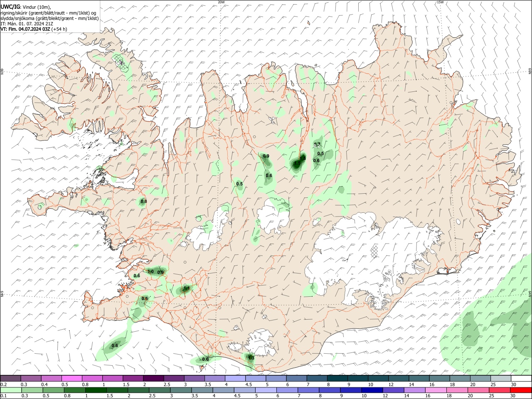The width and height of the screenshot is (532, 399).
Task: Click the darkest purple swatch between 2 and 2.5 in the upper legend
Action: pos(153,379)
